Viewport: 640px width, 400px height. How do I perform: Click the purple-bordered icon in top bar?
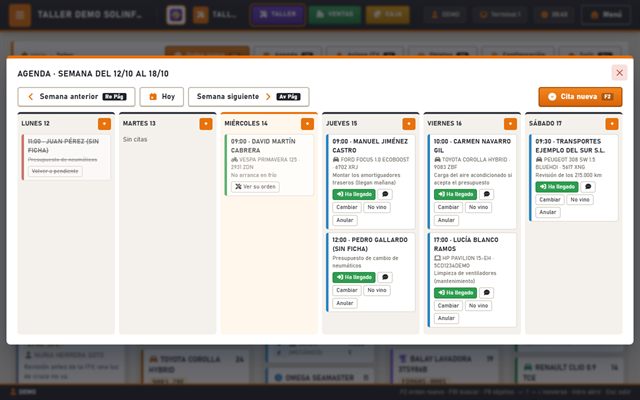pos(176,15)
